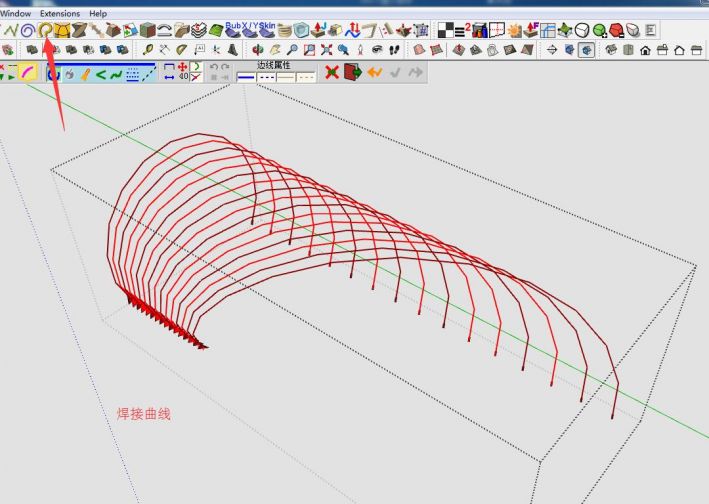This screenshot has height=504, width=709.
Task: Click the green squiggle curve icon
Action: click(116, 74)
